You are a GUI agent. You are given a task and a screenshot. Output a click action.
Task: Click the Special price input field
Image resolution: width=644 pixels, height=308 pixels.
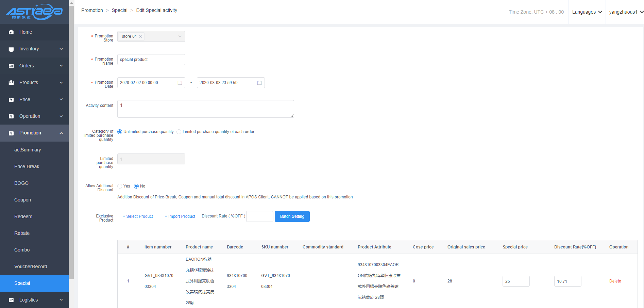pyautogui.click(x=516, y=281)
